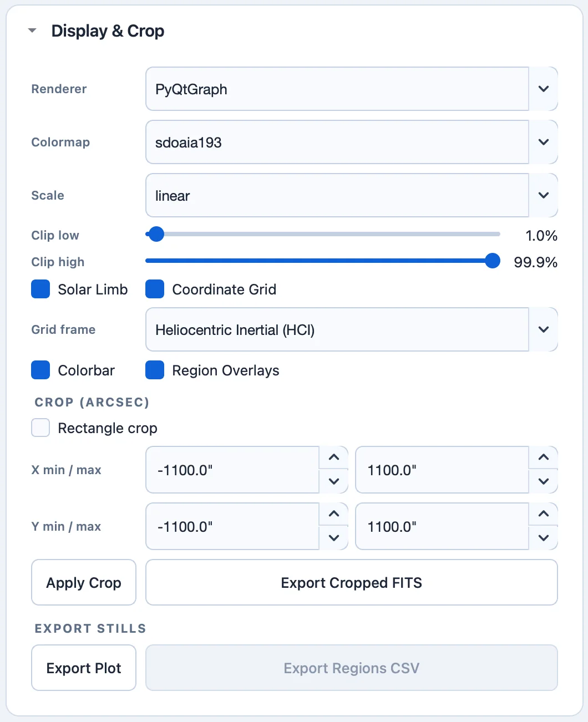
Task: Uncheck the Coordinate Grid checkbox
Action: point(155,289)
